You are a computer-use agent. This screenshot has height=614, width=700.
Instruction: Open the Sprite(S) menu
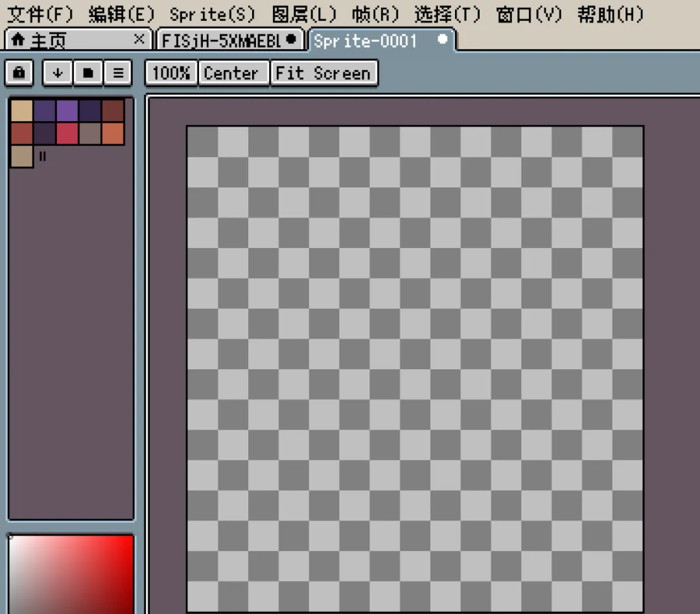coord(212,14)
